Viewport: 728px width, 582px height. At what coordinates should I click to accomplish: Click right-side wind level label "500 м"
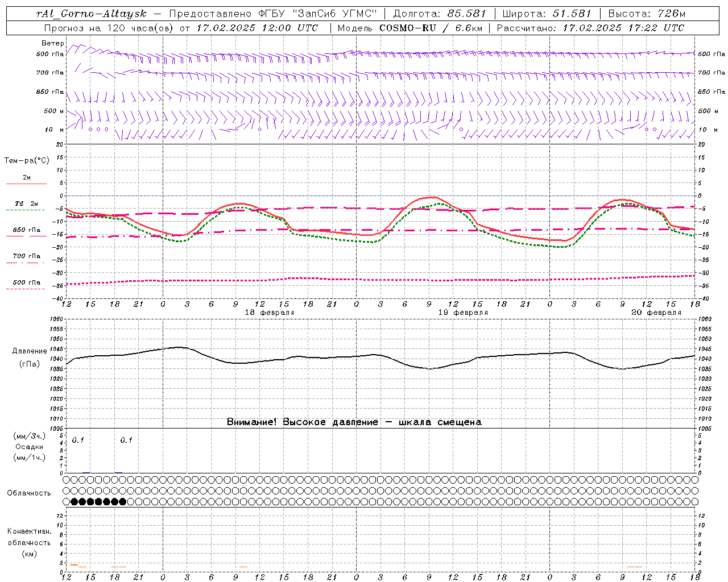point(708,111)
